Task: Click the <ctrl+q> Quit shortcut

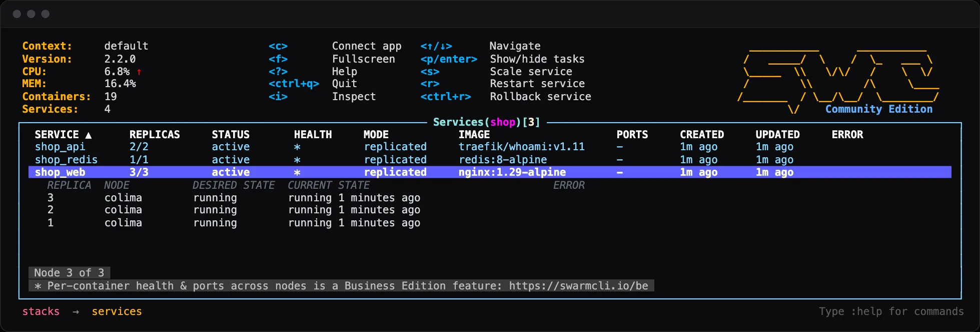Action: coord(313,84)
